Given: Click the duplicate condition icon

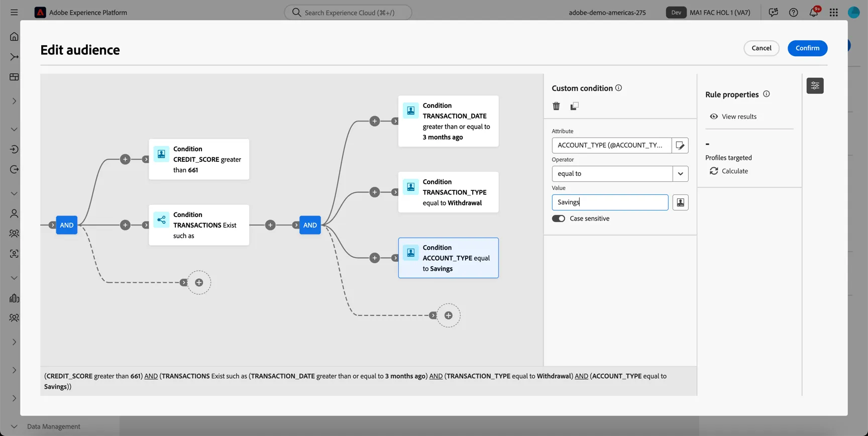Looking at the screenshot, I should (574, 106).
